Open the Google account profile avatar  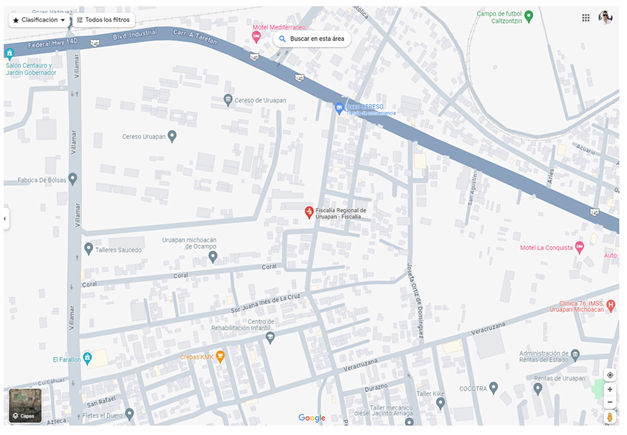pos(605,18)
